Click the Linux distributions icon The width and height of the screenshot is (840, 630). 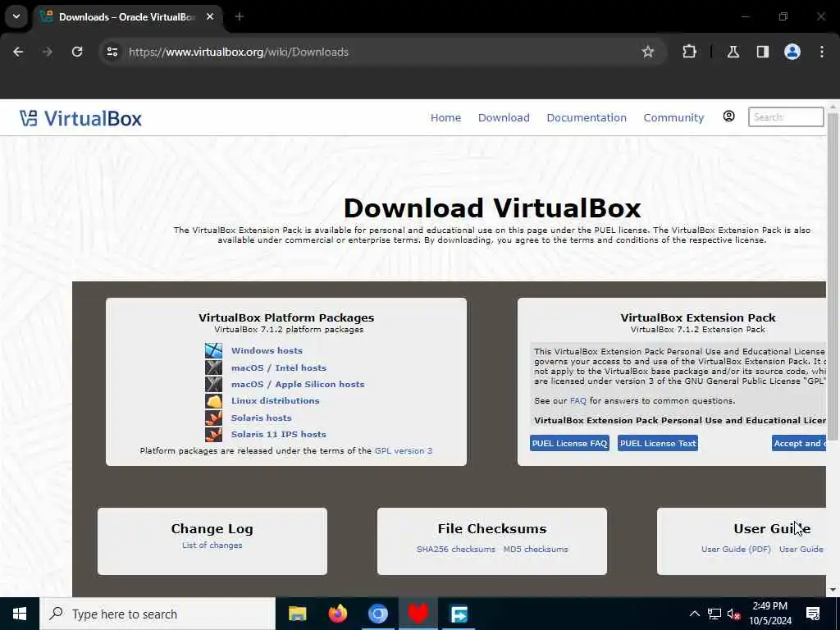(213, 400)
